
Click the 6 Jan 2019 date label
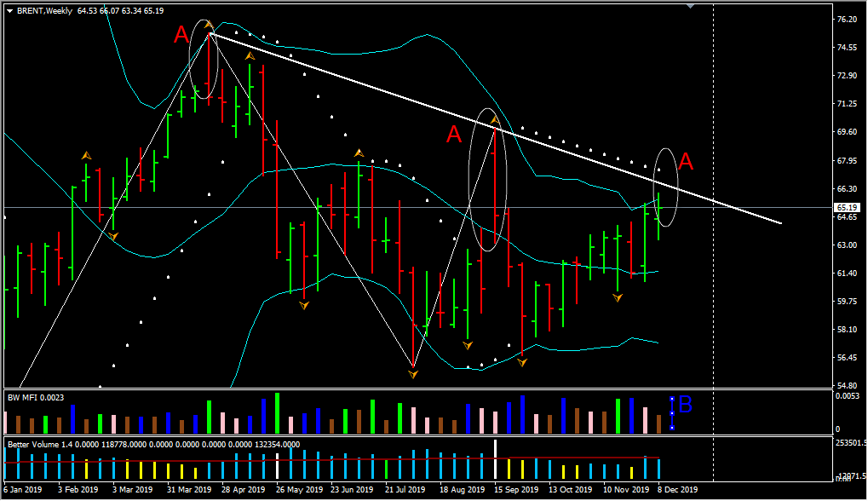[x=23, y=490]
